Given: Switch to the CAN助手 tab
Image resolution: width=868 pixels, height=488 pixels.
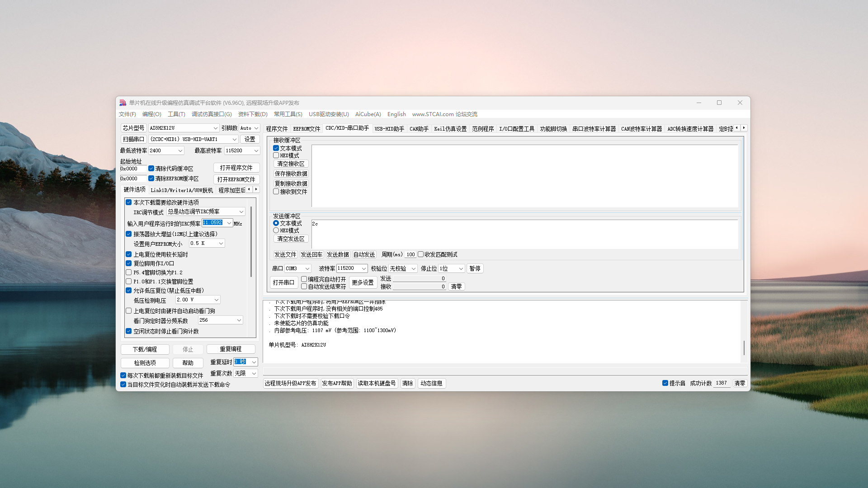Looking at the screenshot, I should [419, 129].
